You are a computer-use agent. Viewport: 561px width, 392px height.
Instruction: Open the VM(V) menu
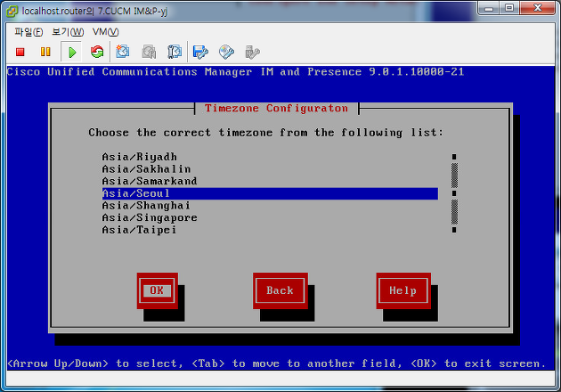(105, 32)
